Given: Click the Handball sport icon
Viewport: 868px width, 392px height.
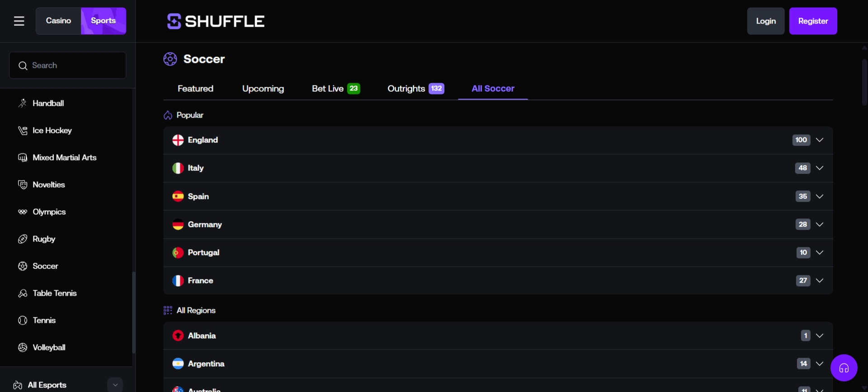Looking at the screenshot, I should (23, 104).
